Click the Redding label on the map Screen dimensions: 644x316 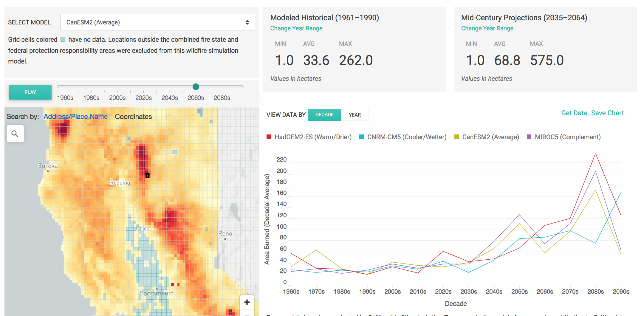(120, 183)
